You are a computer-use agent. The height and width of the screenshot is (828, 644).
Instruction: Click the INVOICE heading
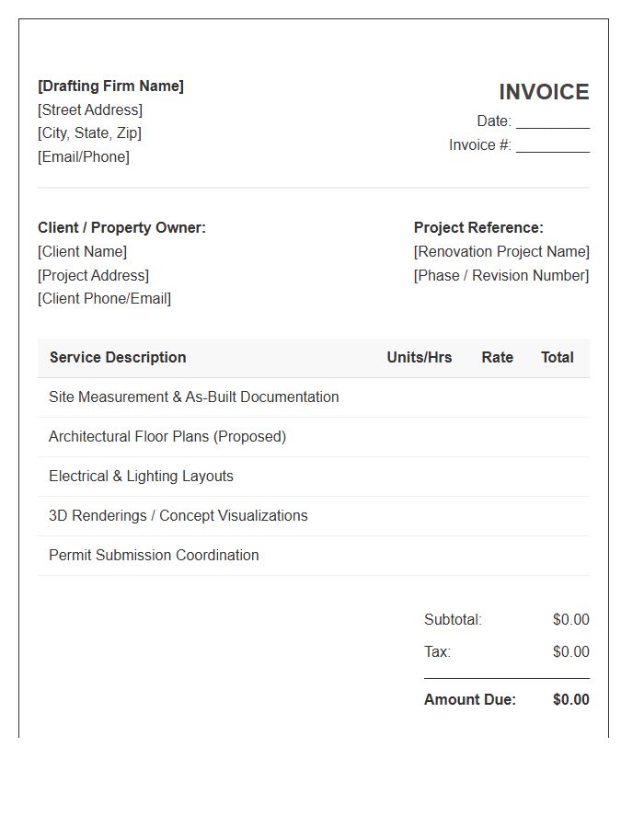[544, 92]
